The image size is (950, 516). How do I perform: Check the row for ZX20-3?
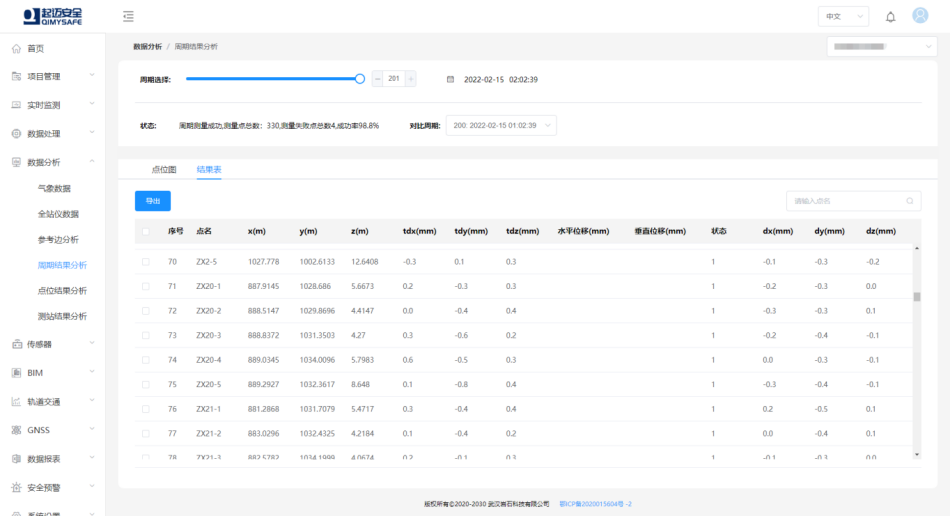click(145, 336)
